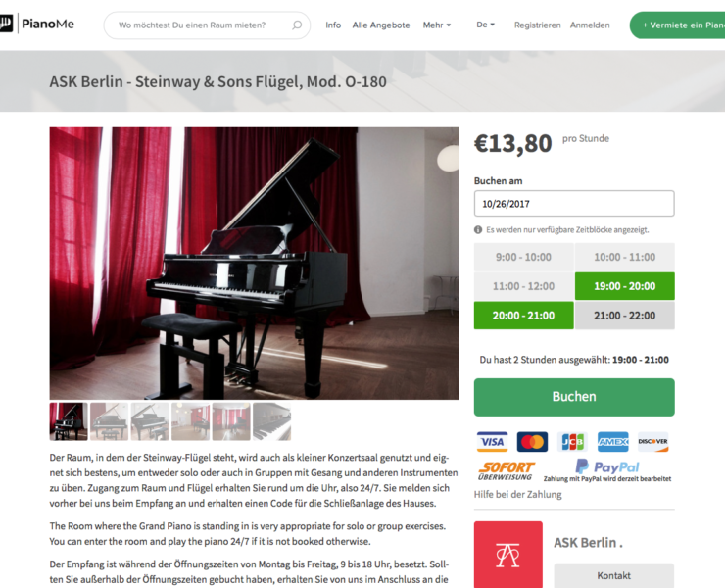The image size is (725, 588).
Task: Open the Alle Angebote menu item
Action: click(381, 24)
